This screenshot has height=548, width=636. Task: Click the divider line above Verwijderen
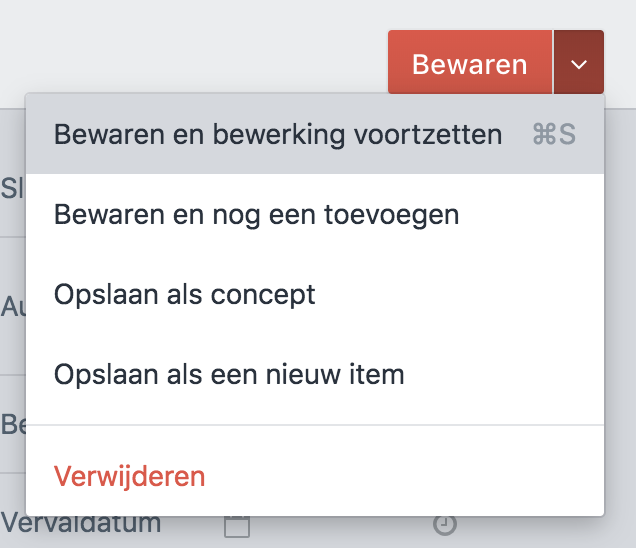pos(315,425)
